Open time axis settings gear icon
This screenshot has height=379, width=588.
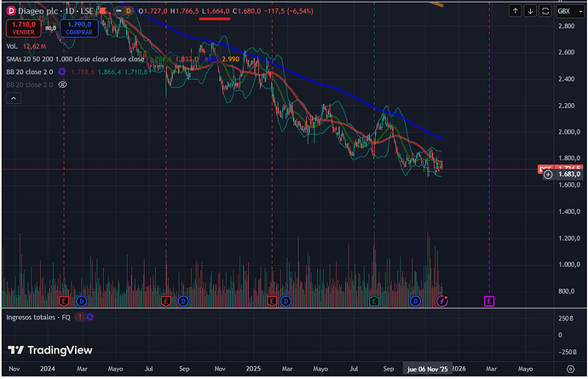coord(570,370)
